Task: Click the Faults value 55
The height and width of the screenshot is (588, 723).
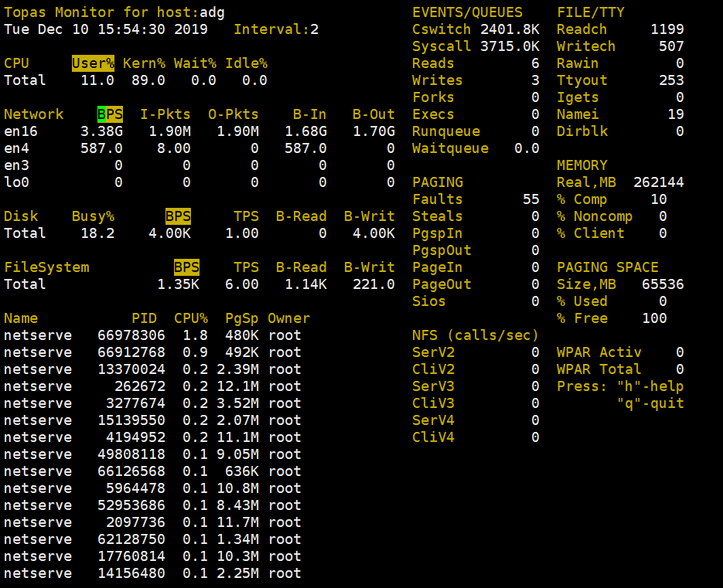Action: click(531, 199)
